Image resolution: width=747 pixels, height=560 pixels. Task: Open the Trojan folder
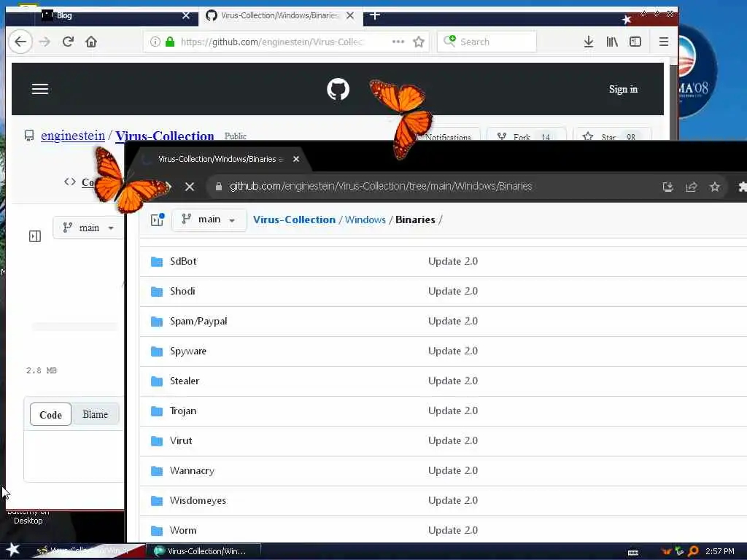183,411
